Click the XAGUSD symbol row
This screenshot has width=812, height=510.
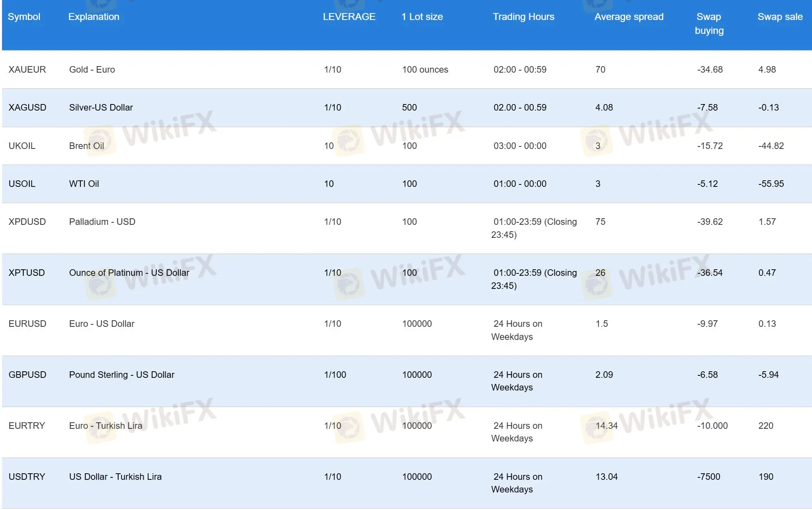pos(27,107)
